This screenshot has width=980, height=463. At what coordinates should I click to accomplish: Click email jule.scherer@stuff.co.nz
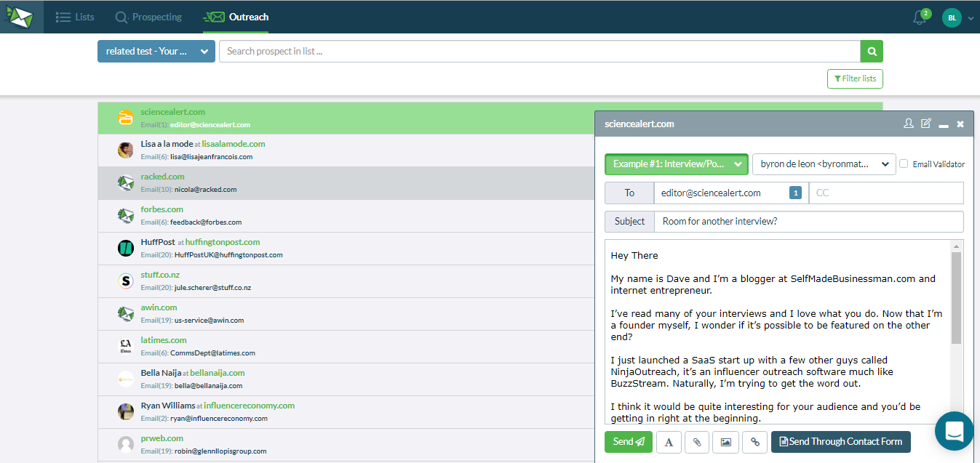pyautogui.click(x=213, y=288)
